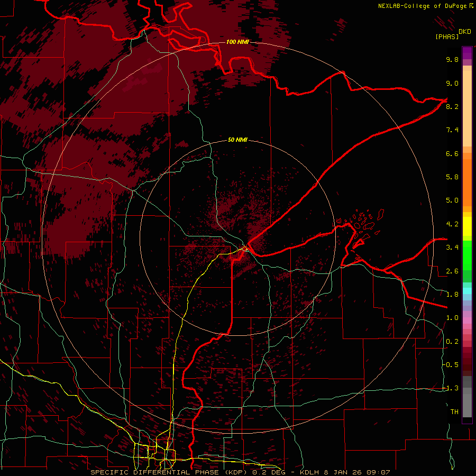Click the 1.0 scale value
The width and height of the screenshot is (476, 476).
coord(452,318)
